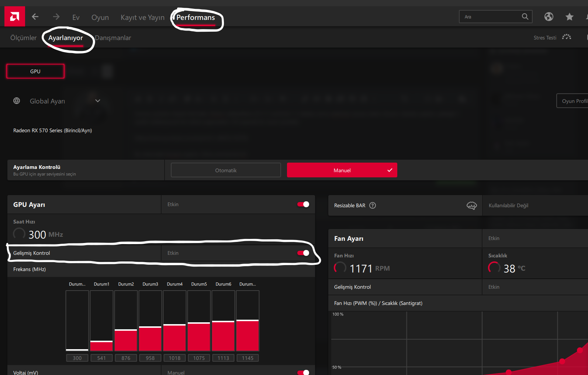Open the Ev tab

coord(76,17)
